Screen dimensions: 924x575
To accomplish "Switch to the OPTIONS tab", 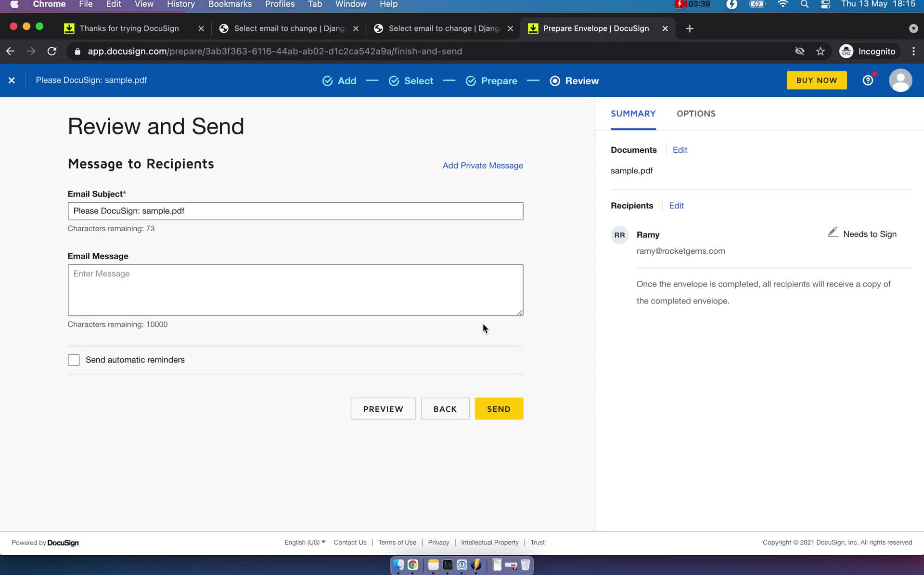I will click(696, 113).
